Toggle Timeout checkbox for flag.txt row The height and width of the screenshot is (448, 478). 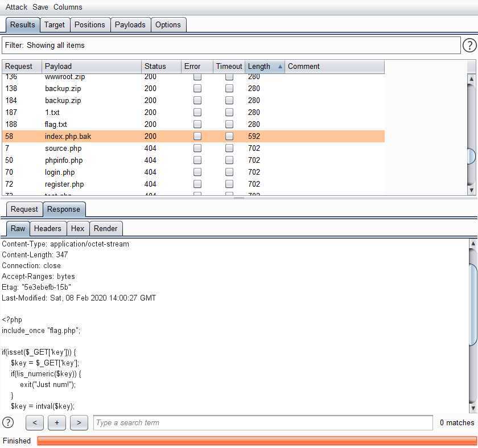(x=229, y=124)
